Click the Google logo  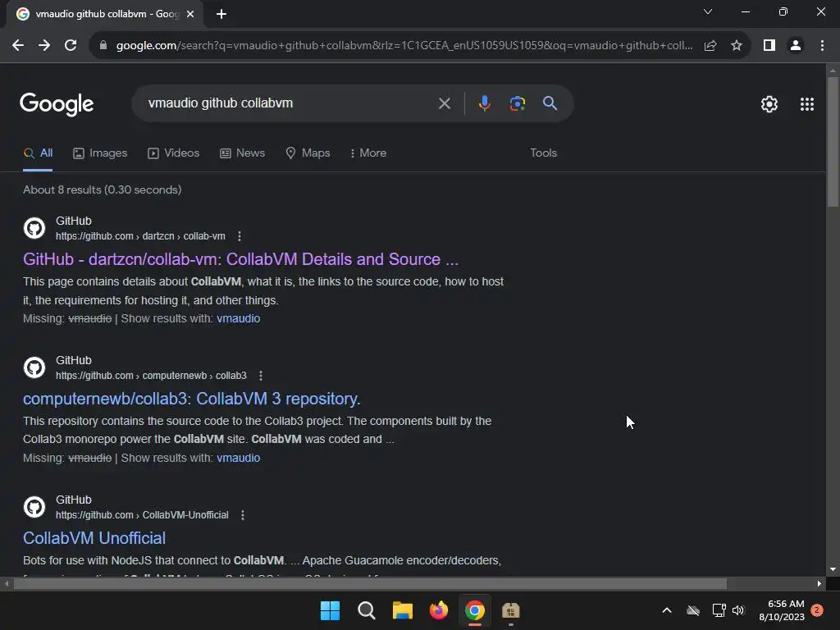tap(57, 104)
